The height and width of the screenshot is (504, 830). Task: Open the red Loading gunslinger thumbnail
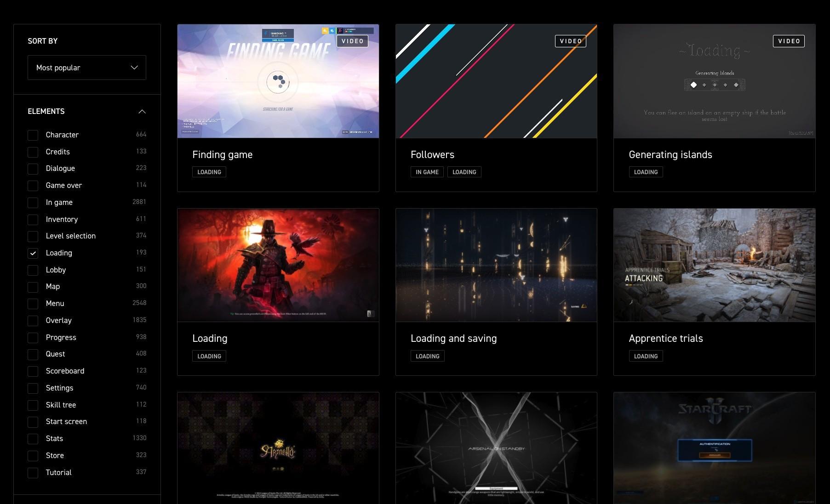pyautogui.click(x=278, y=265)
